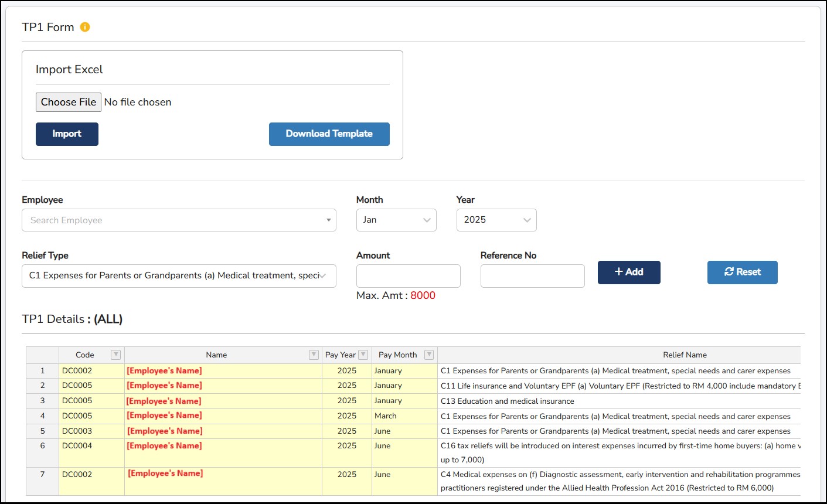This screenshot has height=504, width=827.
Task: Expand the Year dropdown showing 2025
Action: pyautogui.click(x=496, y=220)
